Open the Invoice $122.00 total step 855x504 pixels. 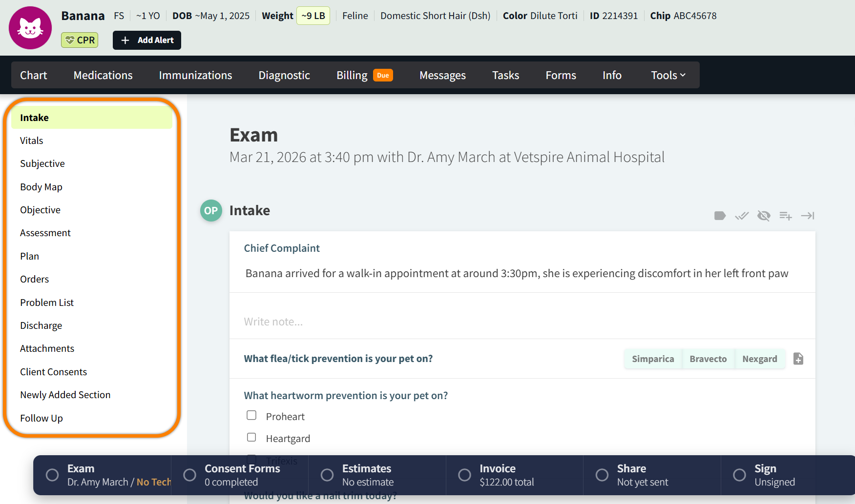(x=515, y=475)
